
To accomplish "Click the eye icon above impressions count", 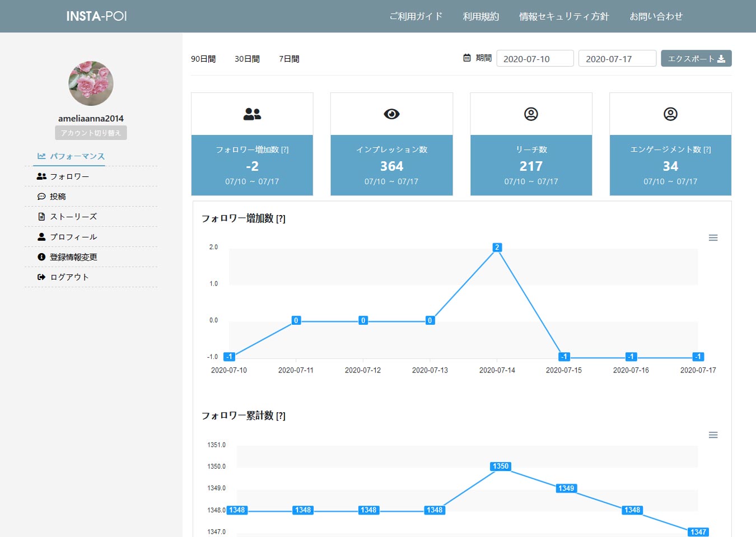I will point(391,114).
